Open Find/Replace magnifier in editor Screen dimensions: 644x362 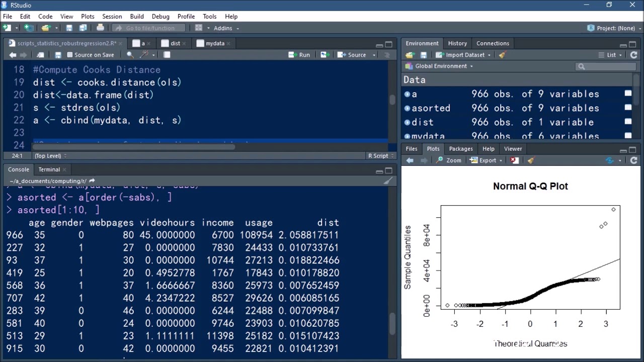point(130,55)
